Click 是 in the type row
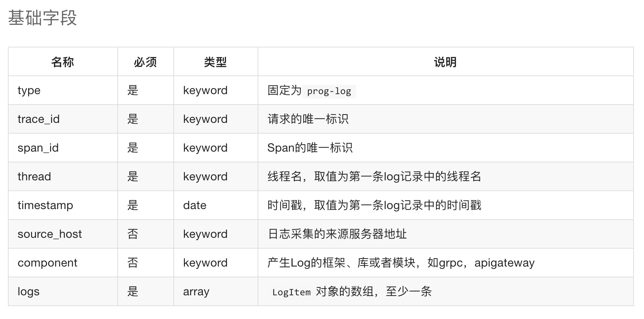The image size is (644, 319). 133,90
